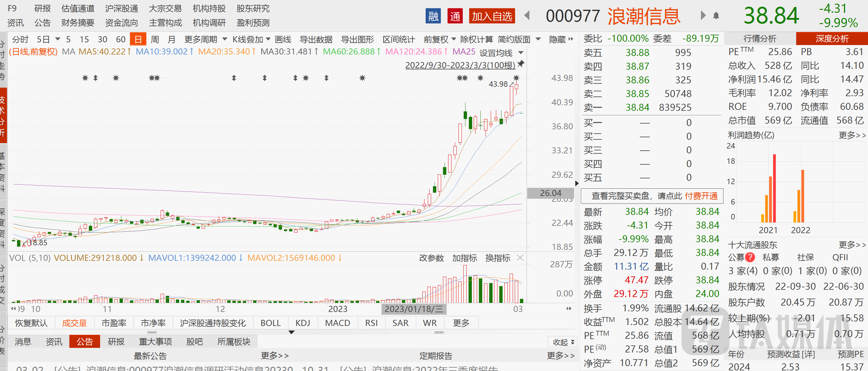Click the 2023/01/18 date marker on timeline
The width and height of the screenshot is (868, 371).
[x=414, y=309]
